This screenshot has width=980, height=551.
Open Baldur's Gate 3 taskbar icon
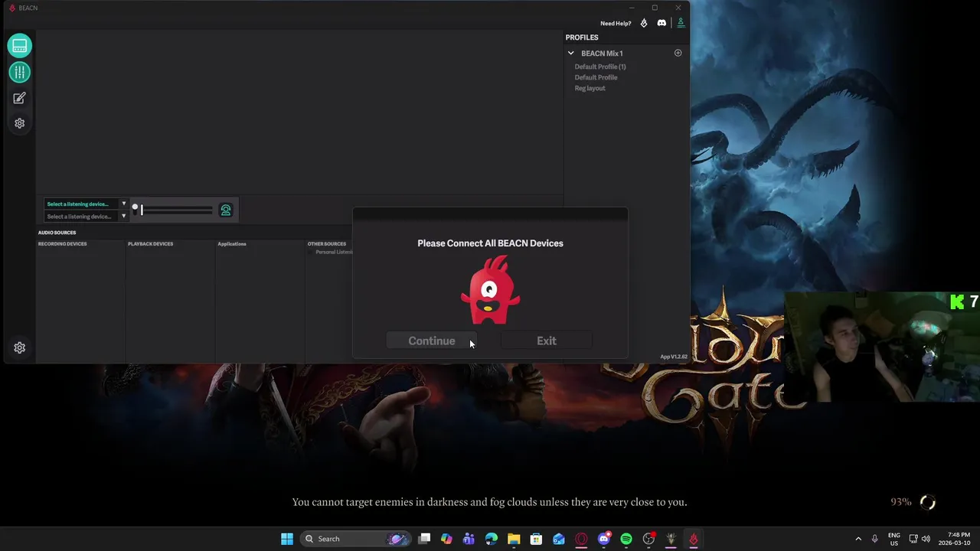pos(671,539)
